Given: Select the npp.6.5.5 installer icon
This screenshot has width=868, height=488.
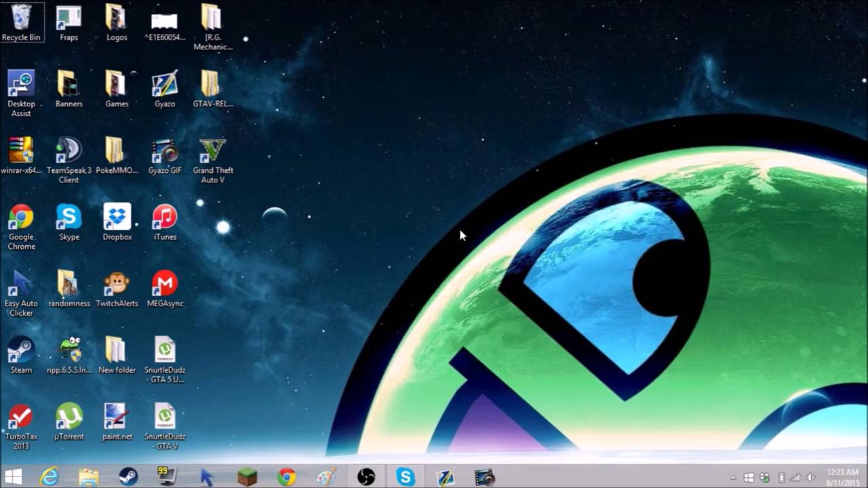Looking at the screenshot, I should tap(68, 354).
